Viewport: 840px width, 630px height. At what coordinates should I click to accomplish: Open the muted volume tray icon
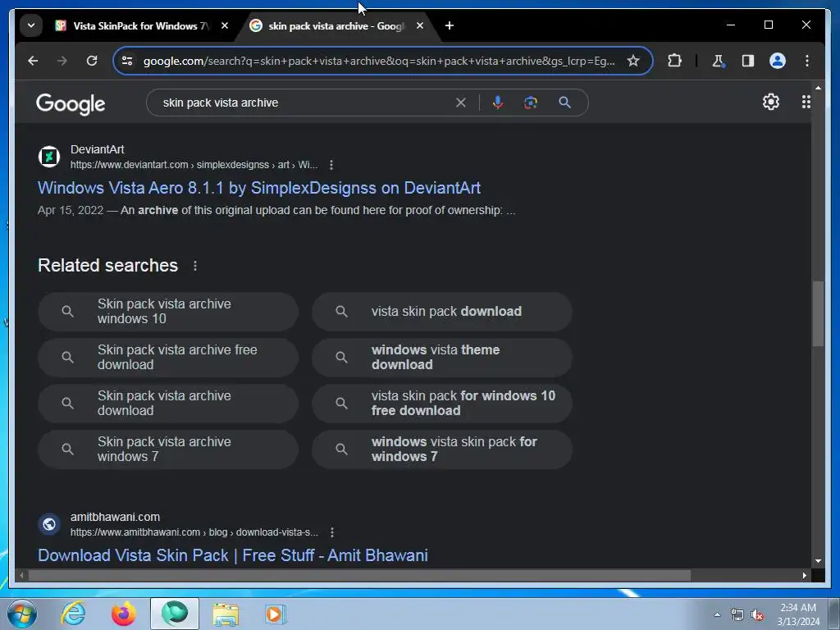[756, 615]
